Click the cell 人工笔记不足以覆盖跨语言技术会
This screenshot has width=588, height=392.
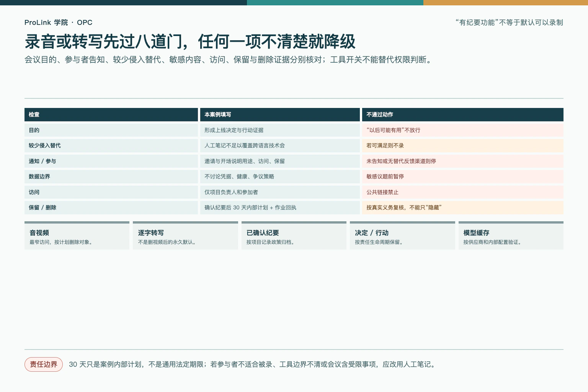(280, 145)
